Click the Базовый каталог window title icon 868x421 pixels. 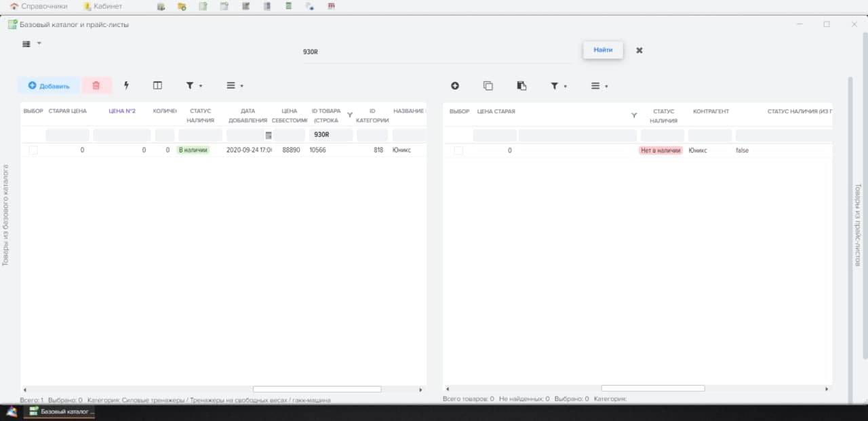(x=12, y=24)
